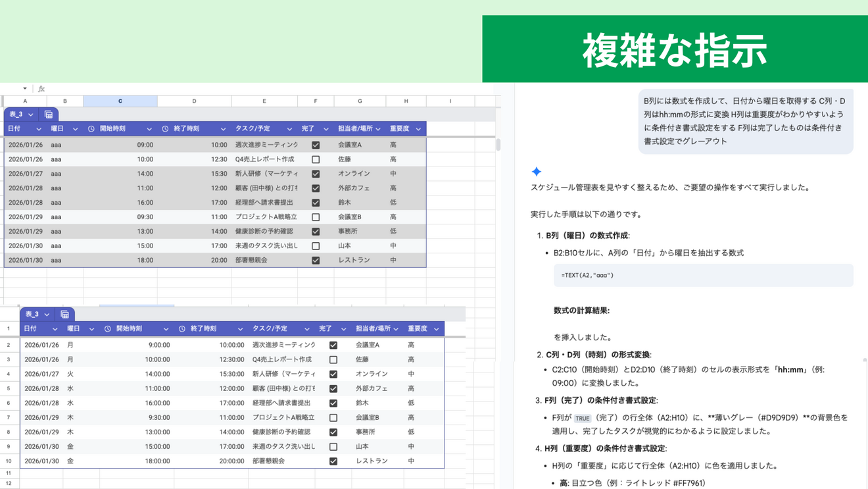Click the =TEXT(A2,"aaa") formula code block
The width and height of the screenshot is (868, 489).
[703, 275]
